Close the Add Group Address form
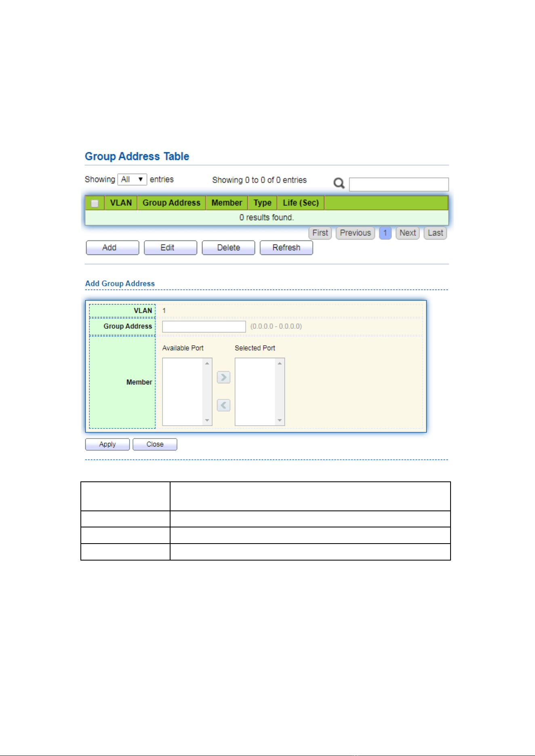Viewport: 535px width, 756px height. (x=155, y=444)
